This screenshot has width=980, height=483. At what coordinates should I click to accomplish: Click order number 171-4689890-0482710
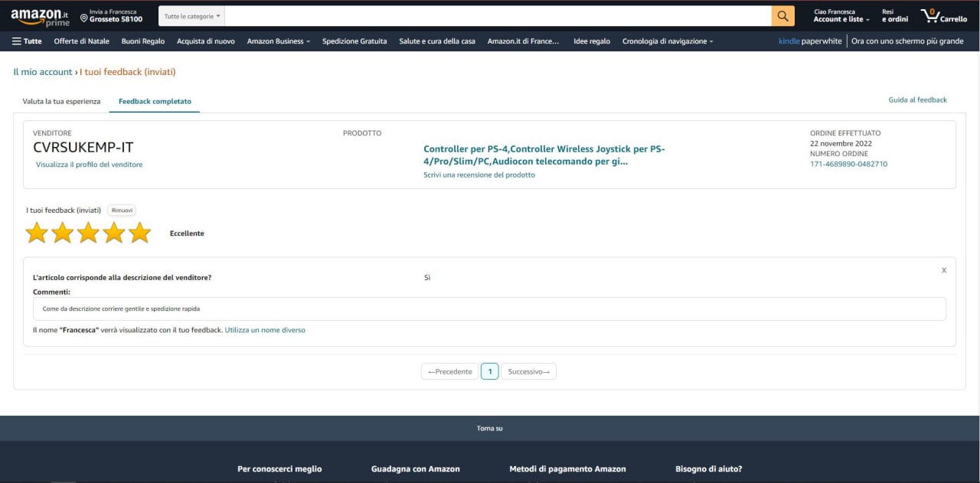[848, 164]
